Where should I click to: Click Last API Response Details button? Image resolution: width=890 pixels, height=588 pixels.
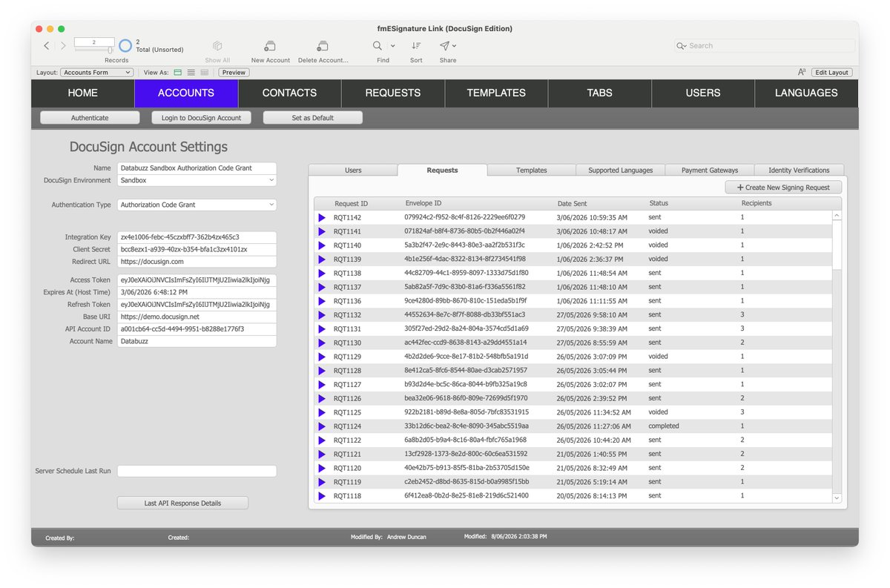tap(182, 503)
